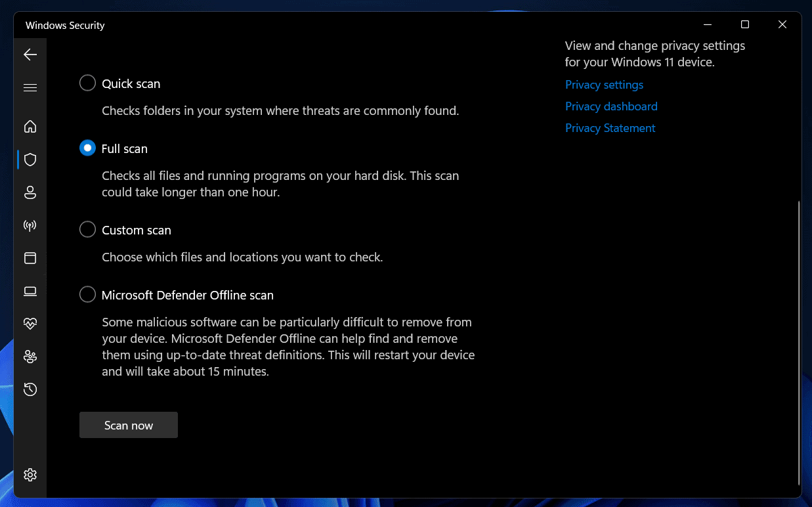Open Device performance & health heart icon
Image resolution: width=812 pixels, height=507 pixels.
[30, 324]
